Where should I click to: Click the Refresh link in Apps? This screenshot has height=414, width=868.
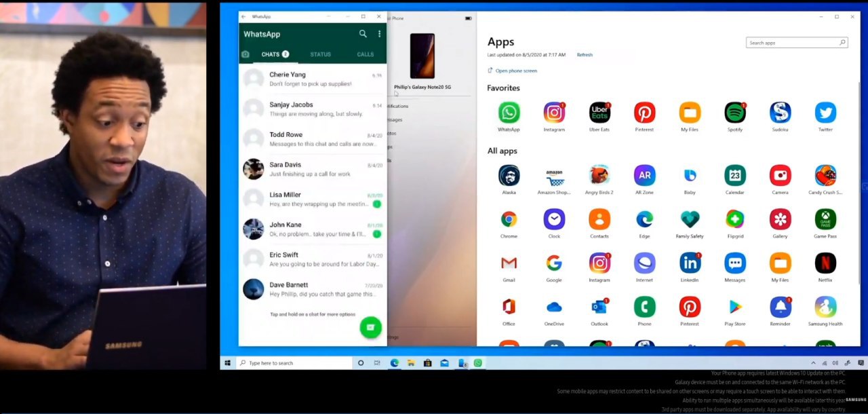coord(585,55)
